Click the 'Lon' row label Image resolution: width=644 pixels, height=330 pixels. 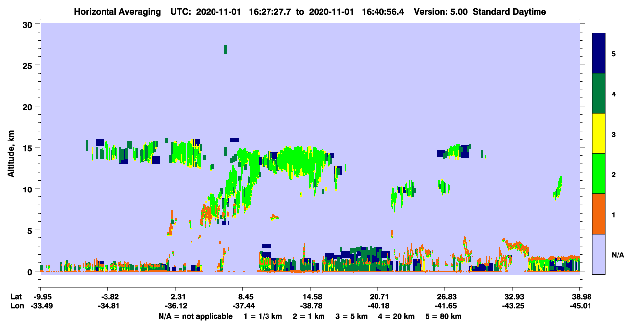(x=16, y=306)
